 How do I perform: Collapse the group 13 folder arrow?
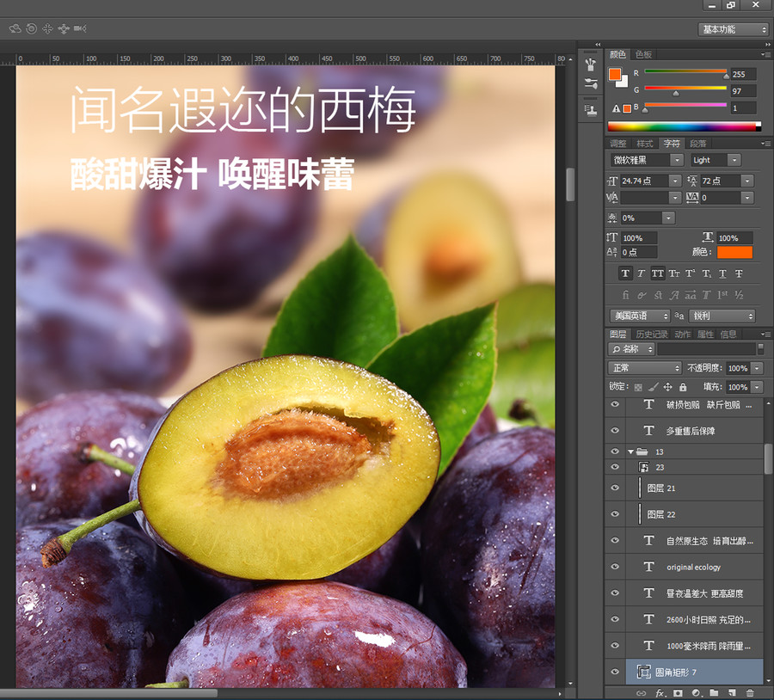point(631,451)
